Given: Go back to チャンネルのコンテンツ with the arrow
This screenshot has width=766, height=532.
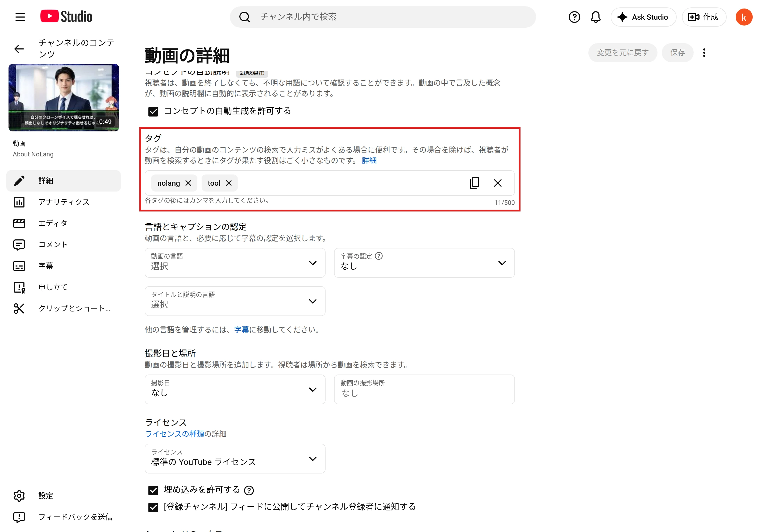Looking at the screenshot, I should click(x=19, y=49).
